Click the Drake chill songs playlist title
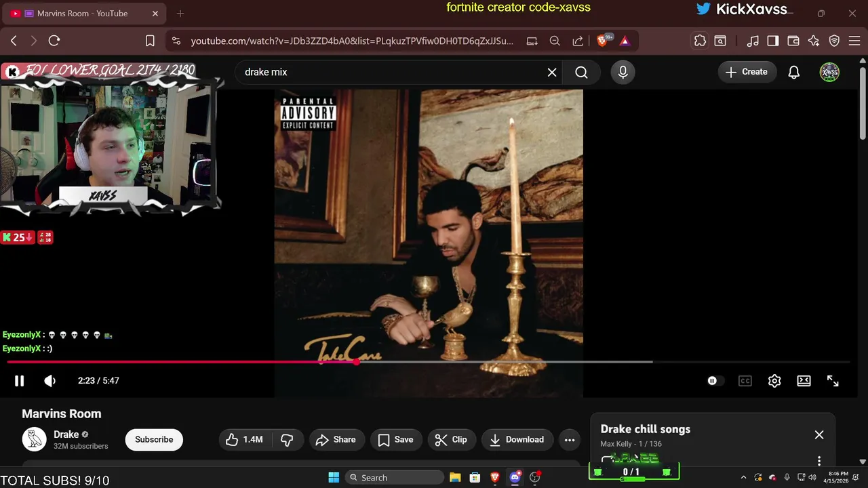 [646, 429]
